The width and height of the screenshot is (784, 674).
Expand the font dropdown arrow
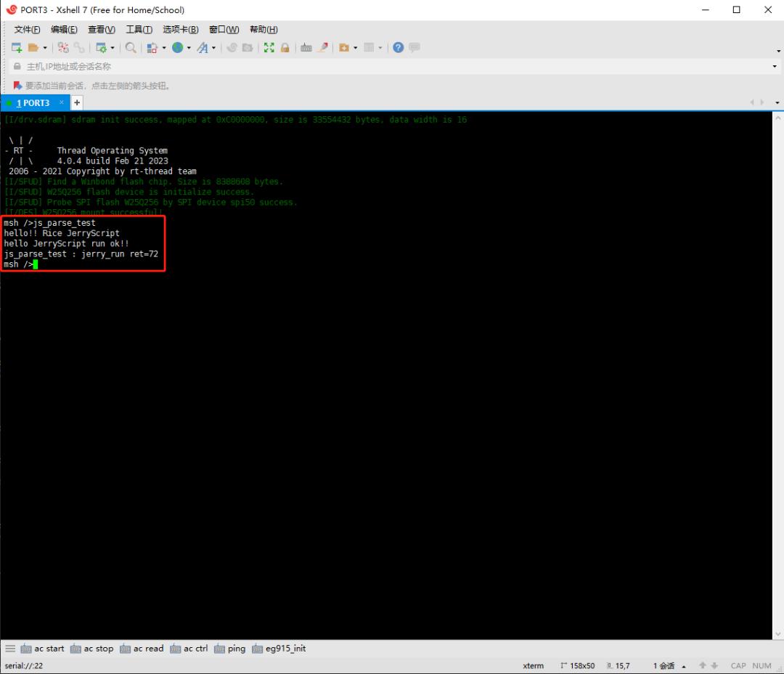214,48
